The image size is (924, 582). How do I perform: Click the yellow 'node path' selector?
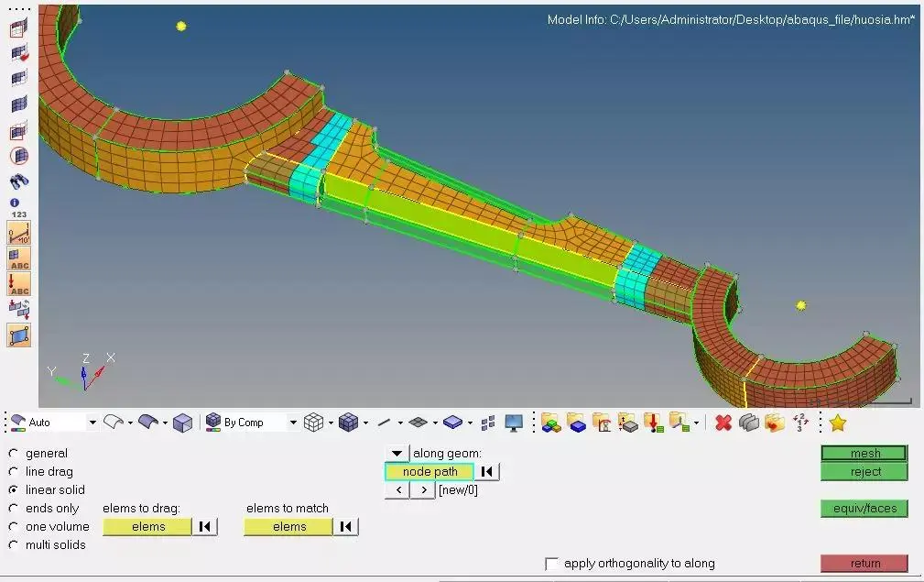pos(429,472)
